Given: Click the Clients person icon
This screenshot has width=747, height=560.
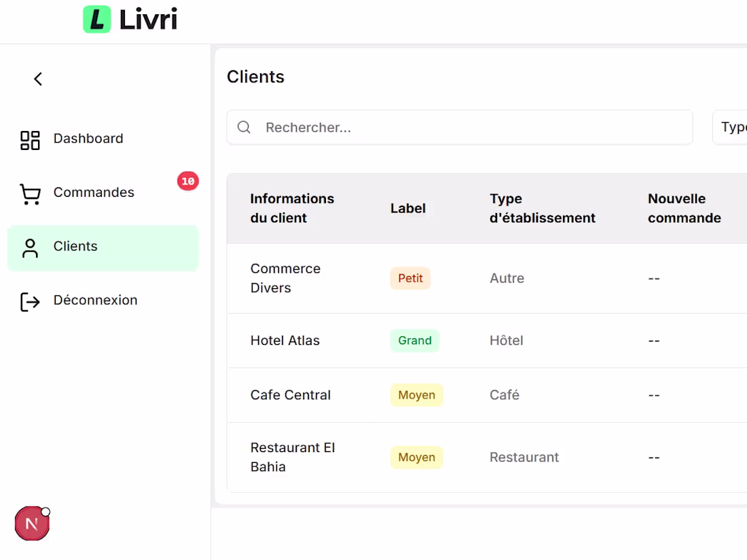Looking at the screenshot, I should (x=30, y=248).
